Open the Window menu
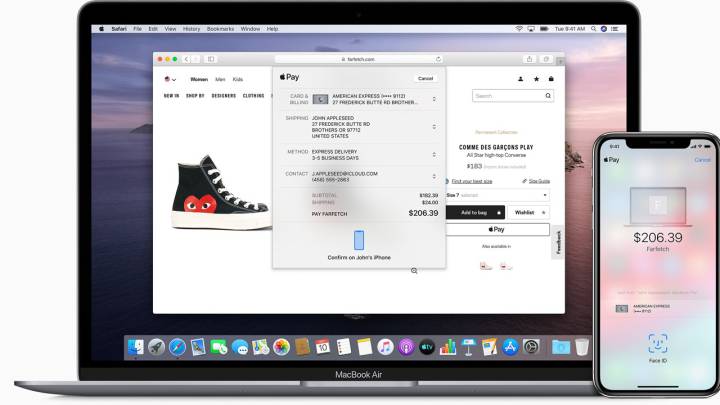720x405 pixels. [x=250, y=28]
